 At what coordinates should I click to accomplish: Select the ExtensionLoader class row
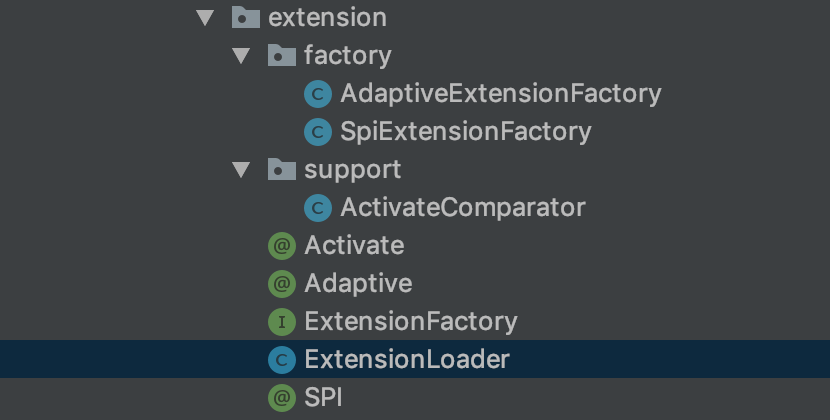pos(407,360)
